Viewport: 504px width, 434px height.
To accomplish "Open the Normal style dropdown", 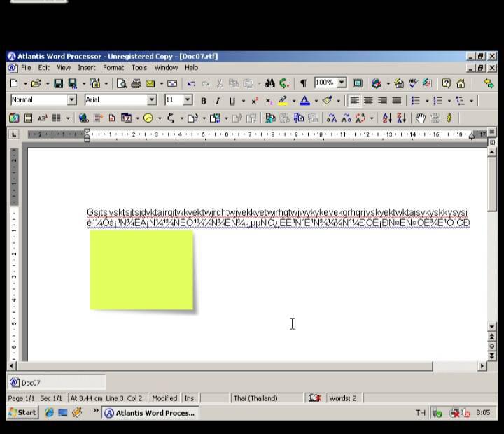I will tap(72, 100).
